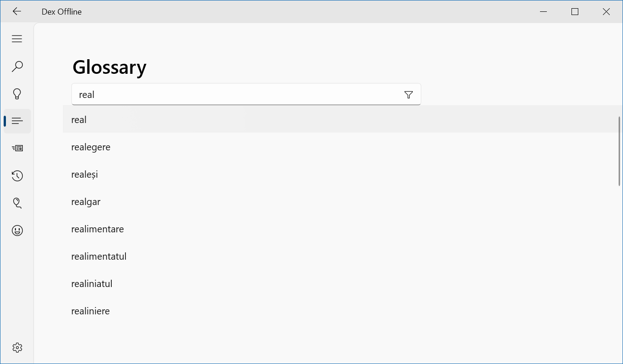Click the vertical scrollbar of word list
Screen dimensions: 623x364
619,151
